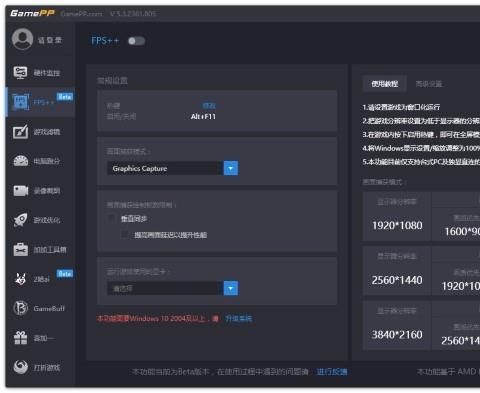Open the recording and screenshot camera section
The image size is (480, 393).
coord(40,191)
